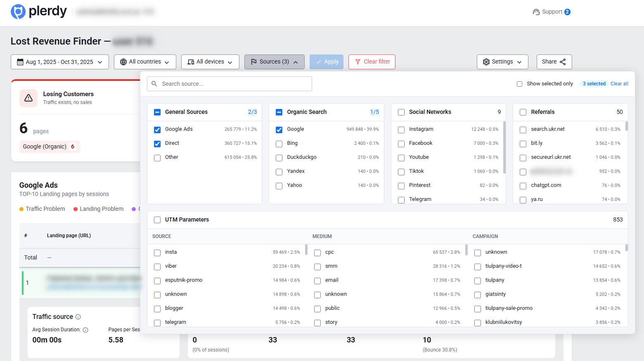Click the info icon next to Avg Session Duration
Image resolution: width=644 pixels, height=361 pixels.
click(x=86, y=330)
